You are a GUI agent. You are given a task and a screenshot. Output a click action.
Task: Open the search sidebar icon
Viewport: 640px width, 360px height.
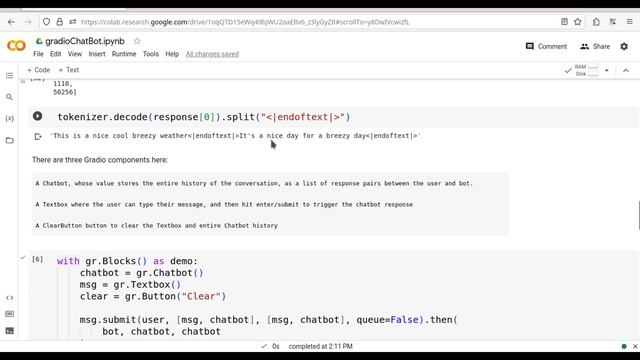pos(9,97)
